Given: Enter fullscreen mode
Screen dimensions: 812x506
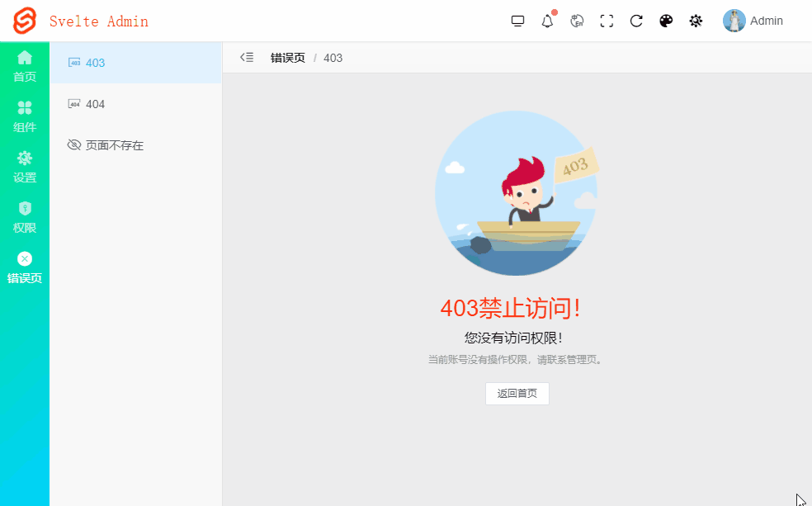Looking at the screenshot, I should point(607,21).
